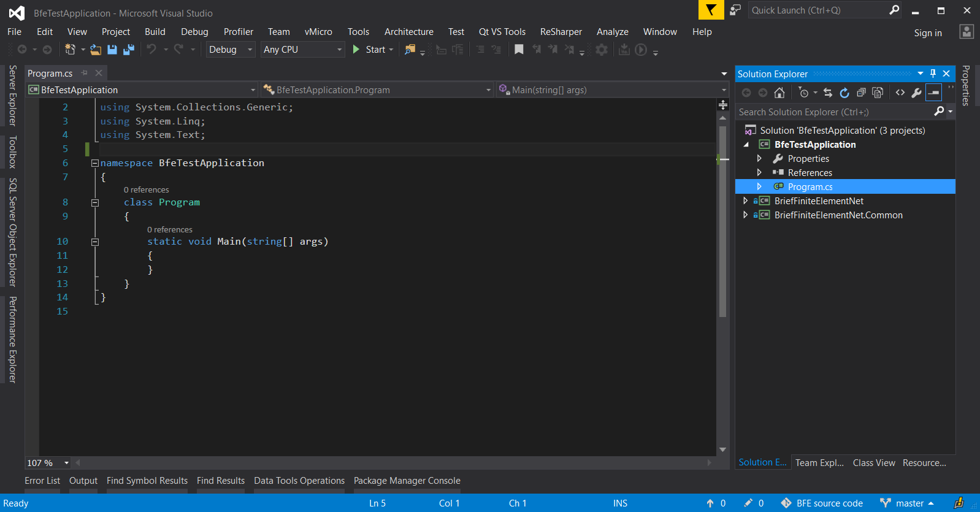This screenshot has width=980, height=512.
Task: Collapse the namespace BfeTestApplication code block
Action: 95,163
